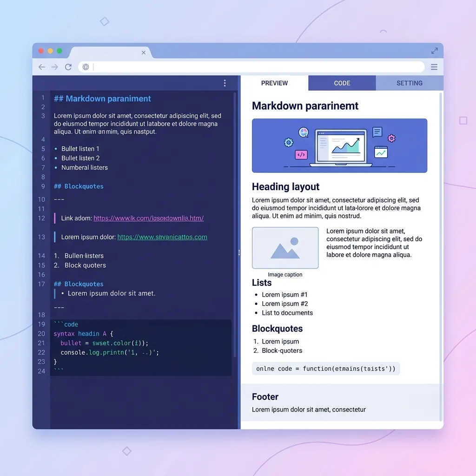Click the browser forward arrow

pos(55,67)
